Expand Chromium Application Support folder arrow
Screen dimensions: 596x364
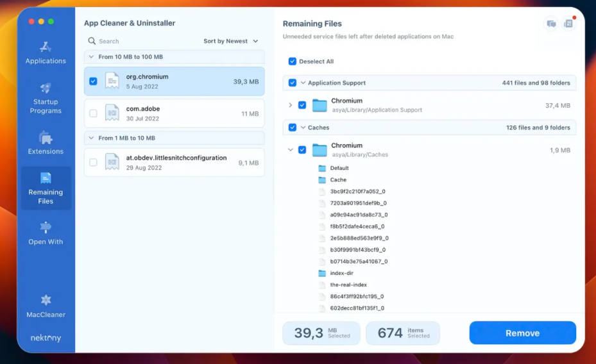click(x=291, y=105)
